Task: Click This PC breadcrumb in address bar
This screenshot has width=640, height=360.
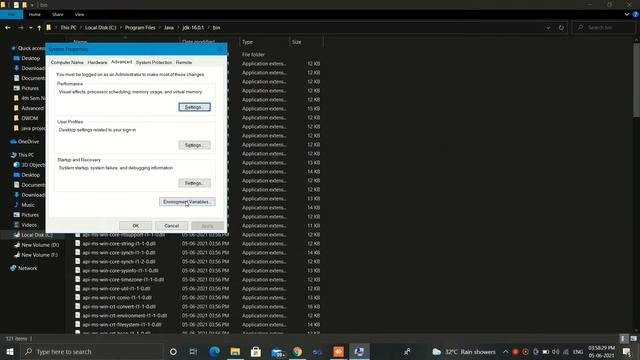Action: click(68, 28)
